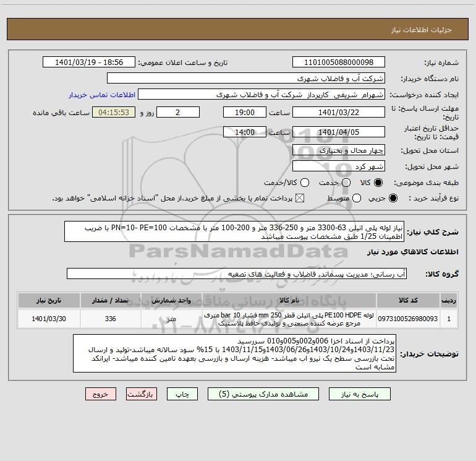
Task: Select the کالا/خدمت radio button
Action: 305,183
